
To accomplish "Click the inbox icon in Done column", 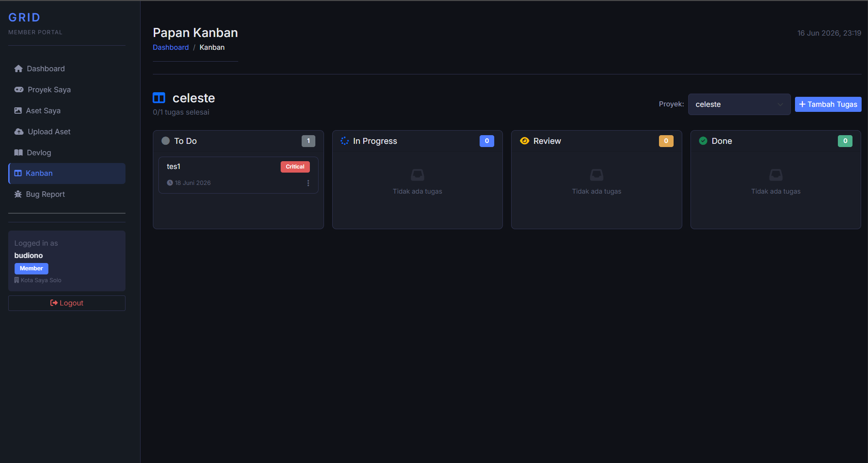I will [x=776, y=175].
